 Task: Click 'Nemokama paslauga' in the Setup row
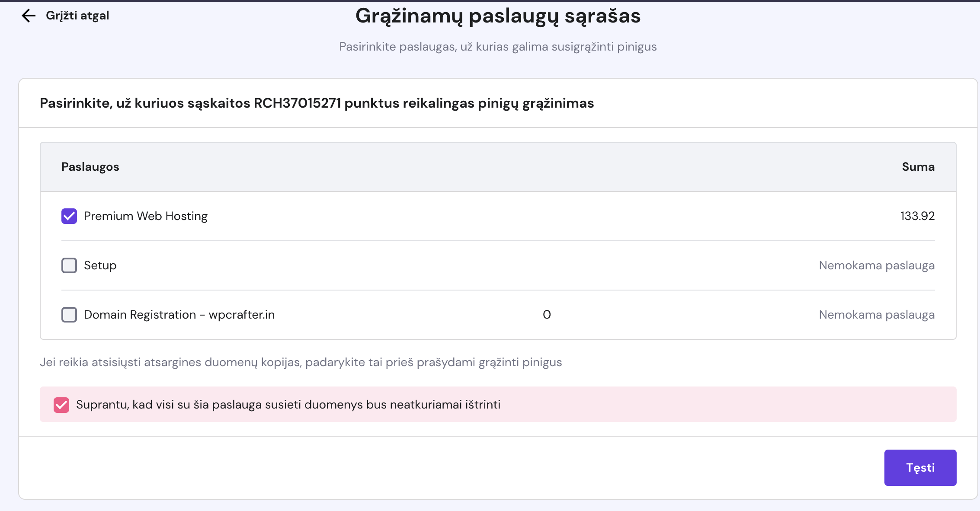pos(877,265)
